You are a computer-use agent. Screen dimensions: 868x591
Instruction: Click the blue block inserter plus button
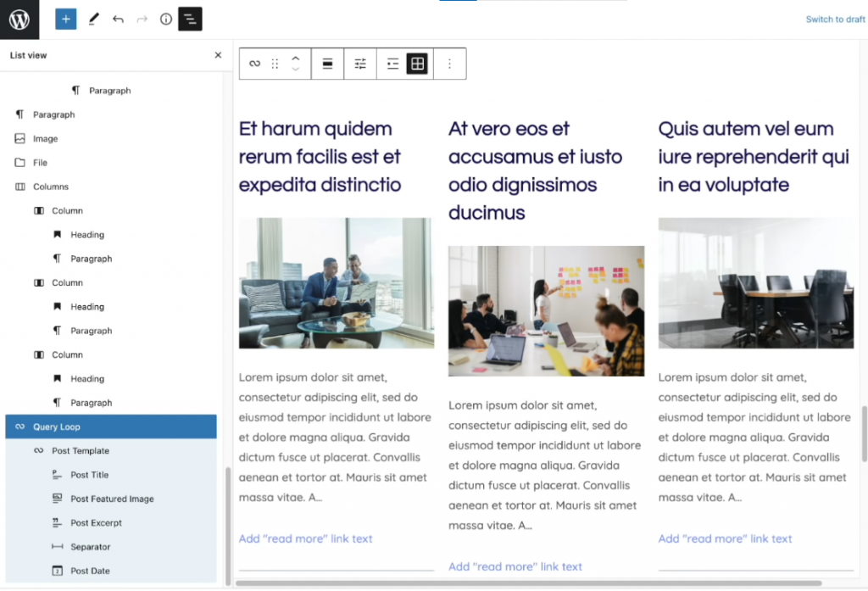(x=66, y=20)
